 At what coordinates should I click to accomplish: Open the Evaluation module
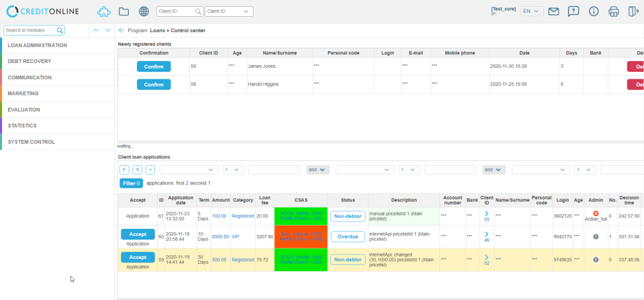(x=58, y=109)
